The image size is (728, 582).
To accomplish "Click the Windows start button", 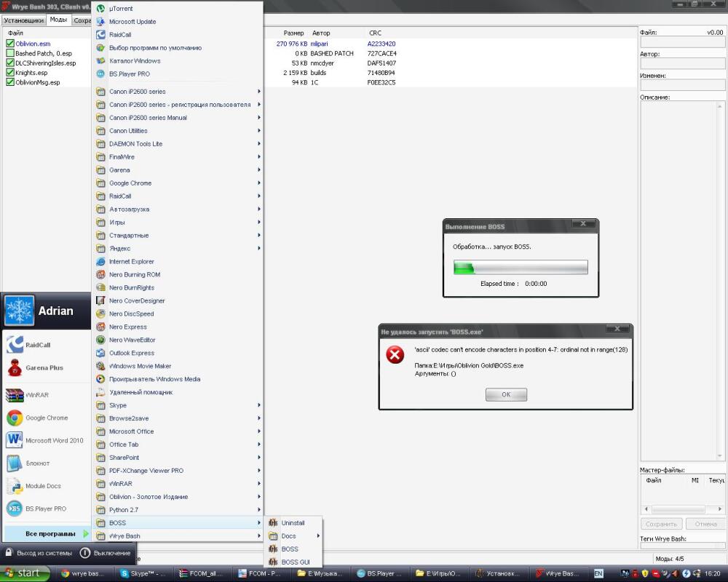I will click(x=25, y=574).
